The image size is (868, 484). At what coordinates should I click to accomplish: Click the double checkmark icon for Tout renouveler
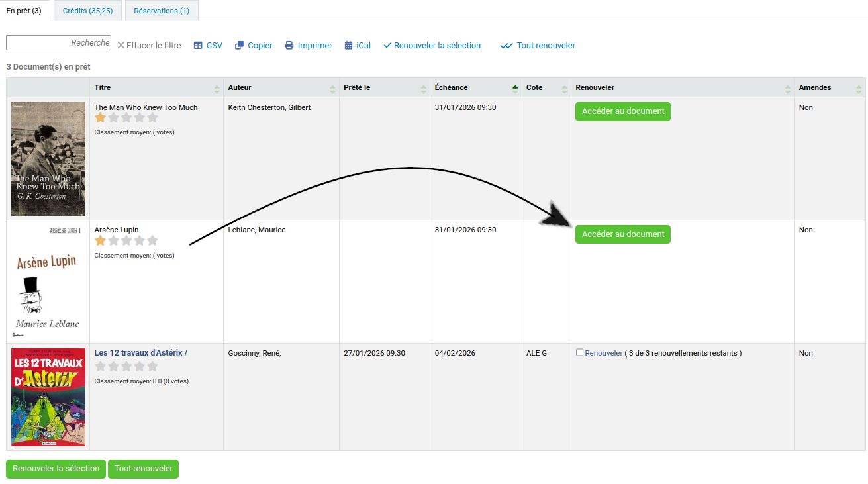pyautogui.click(x=506, y=46)
